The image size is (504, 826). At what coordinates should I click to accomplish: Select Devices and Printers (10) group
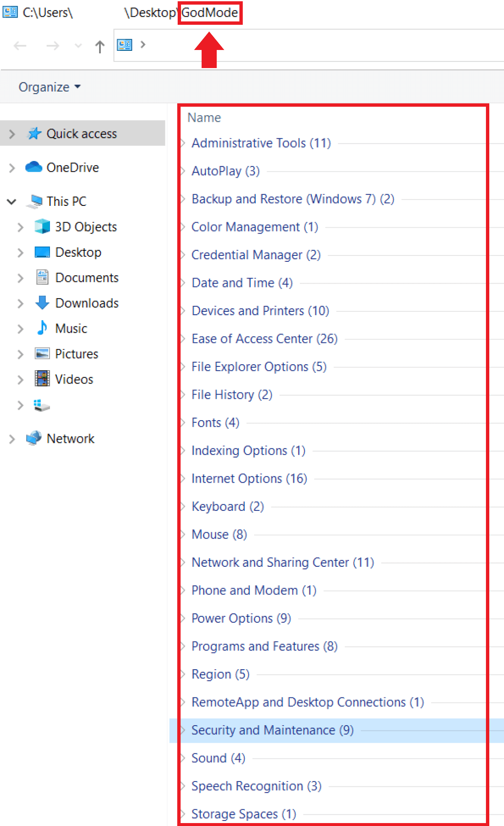point(260,311)
